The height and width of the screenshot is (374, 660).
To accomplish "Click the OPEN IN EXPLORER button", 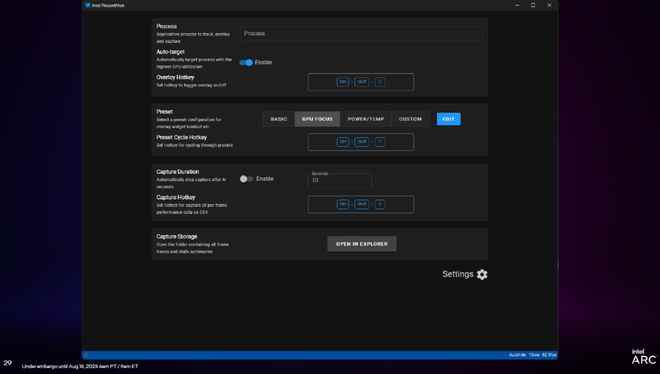I will coord(362,244).
